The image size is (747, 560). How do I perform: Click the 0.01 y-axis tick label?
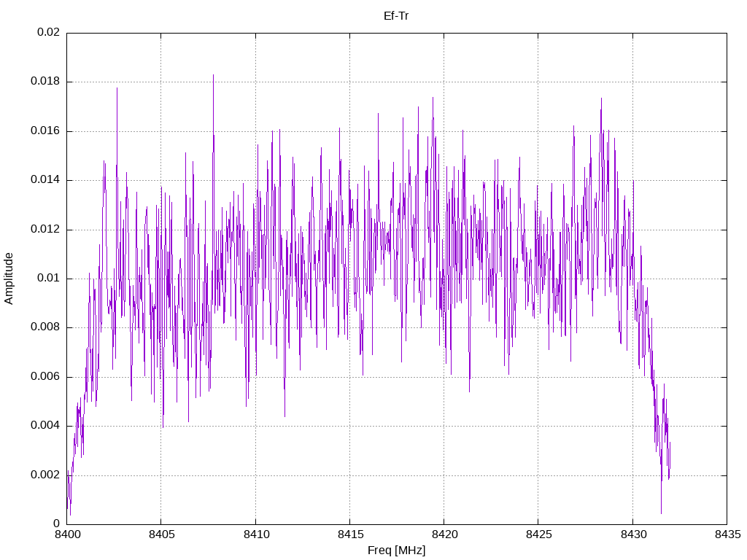[x=49, y=278]
